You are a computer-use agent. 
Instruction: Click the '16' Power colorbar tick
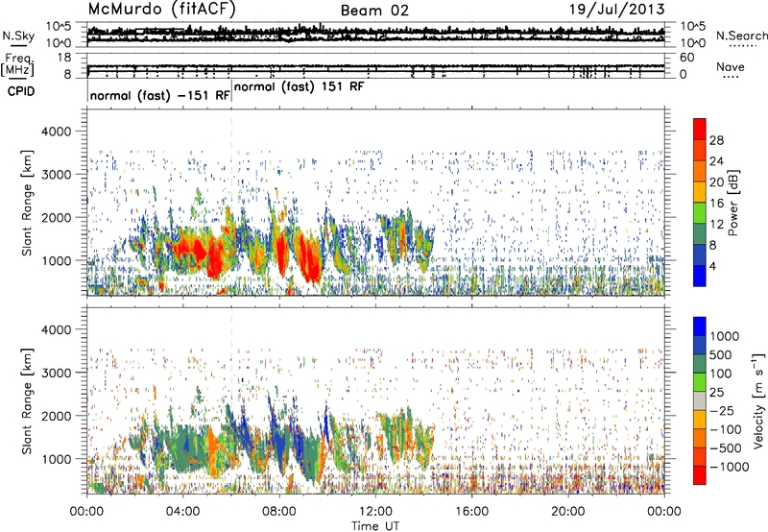pos(716,204)
